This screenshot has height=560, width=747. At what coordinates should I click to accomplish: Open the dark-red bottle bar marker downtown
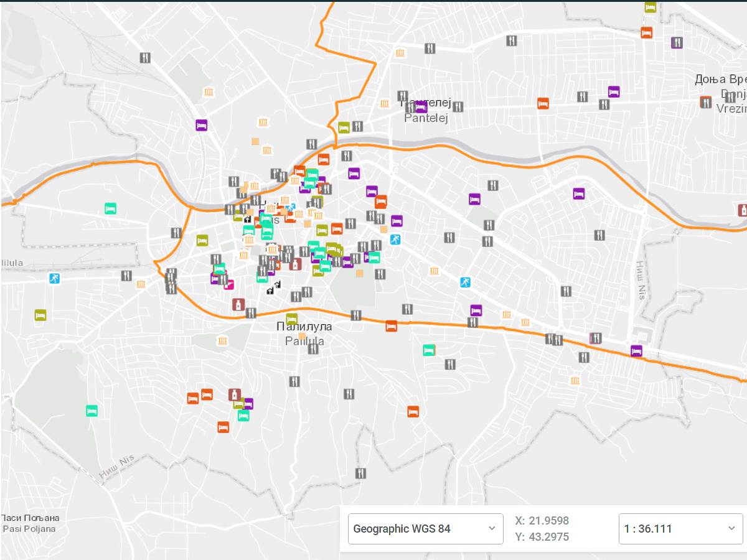tap(296, 264)
